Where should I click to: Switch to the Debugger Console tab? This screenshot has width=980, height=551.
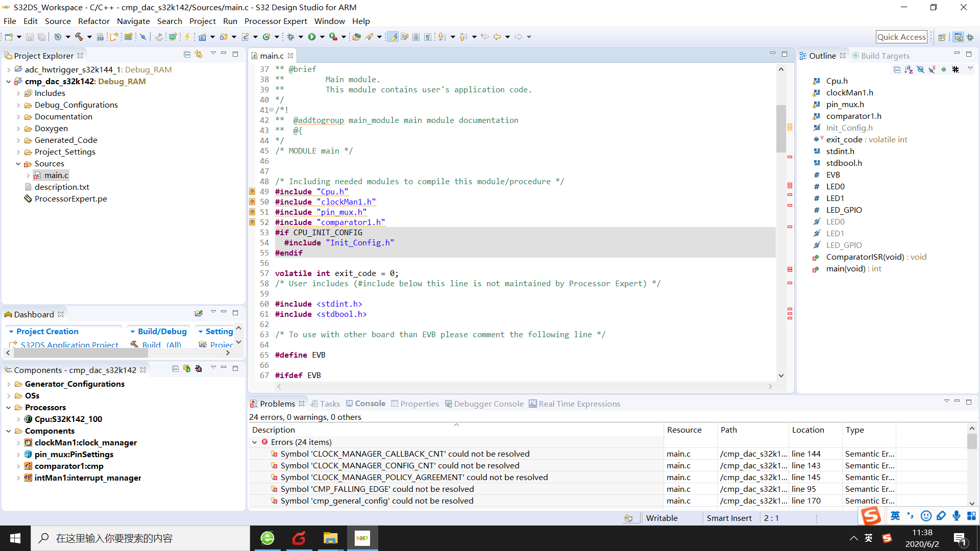pos(484,404)
